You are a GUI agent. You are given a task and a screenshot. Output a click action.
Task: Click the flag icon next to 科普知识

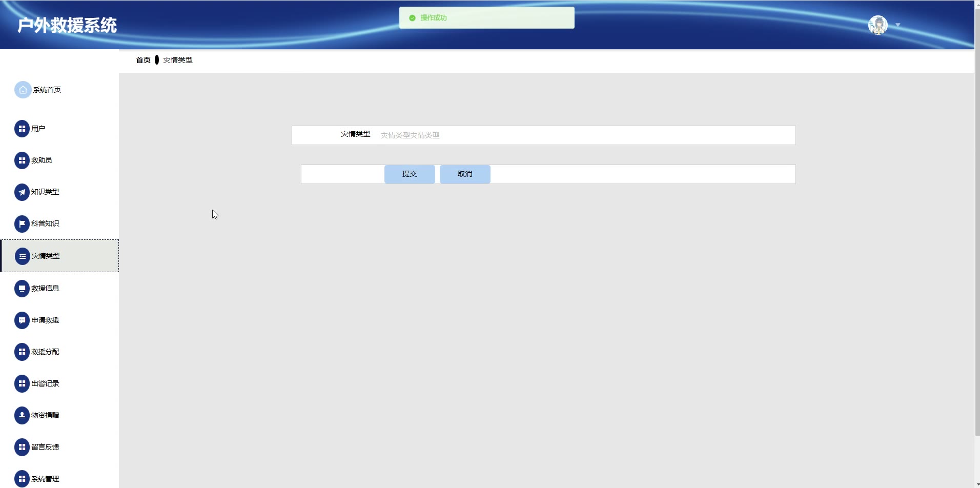[x=22, y=224]
